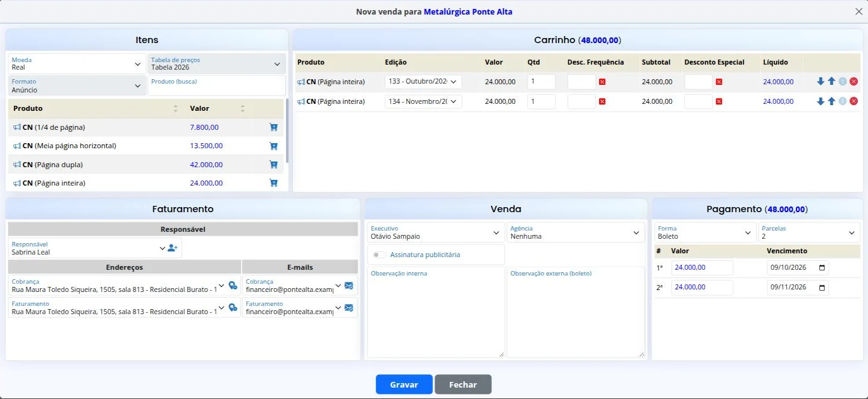The height and width of the screenshot is (399, 868).
Task: Click the Observação interna text area
Action: pos(436,312)
